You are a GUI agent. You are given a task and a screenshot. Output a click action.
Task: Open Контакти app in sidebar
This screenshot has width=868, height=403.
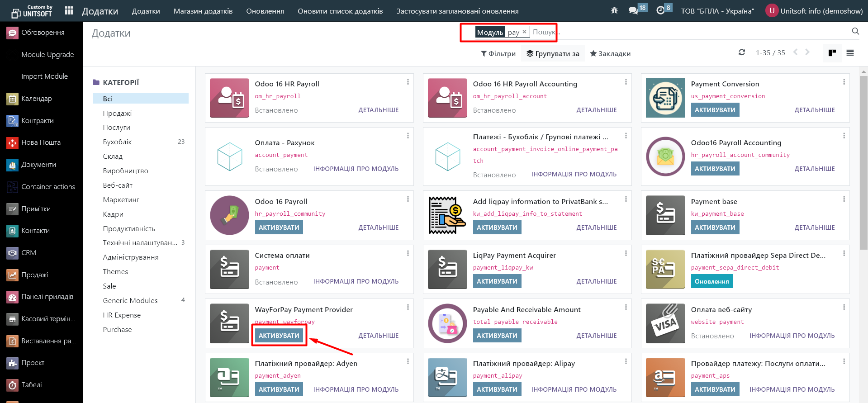[41, 231]
